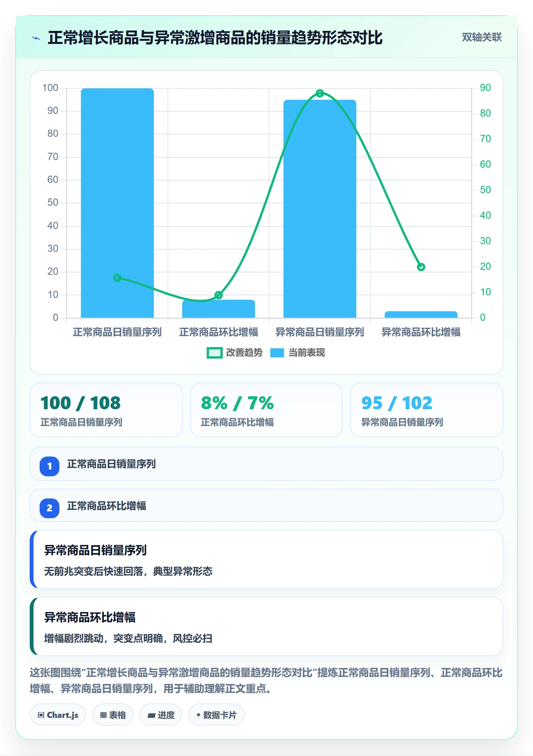Click the 进度 tag

pyautogui.click(x=161, y=715)
